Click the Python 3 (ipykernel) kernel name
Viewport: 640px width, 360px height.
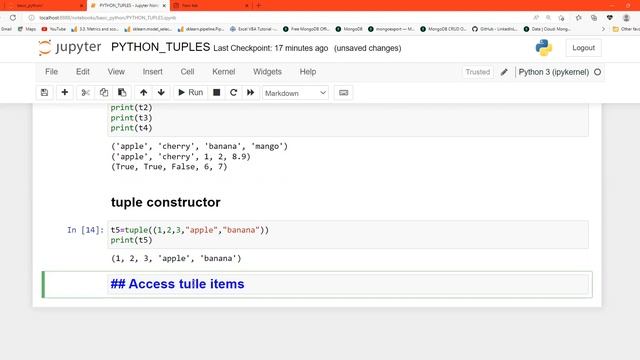pyautogui.click(x=553, y=72)
